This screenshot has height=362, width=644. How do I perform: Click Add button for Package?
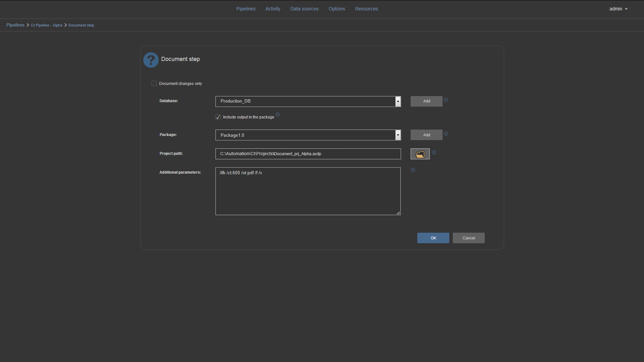click(x=426, y=135)
